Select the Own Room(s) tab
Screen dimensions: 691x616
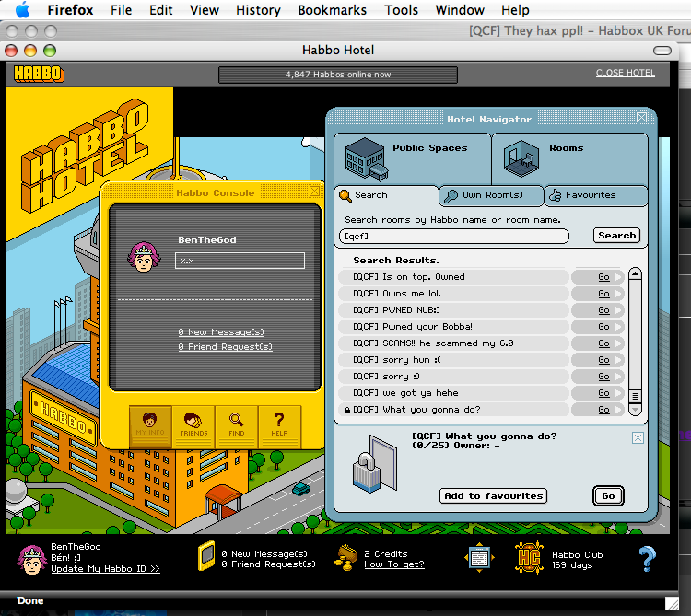click(x=490, y=195)
